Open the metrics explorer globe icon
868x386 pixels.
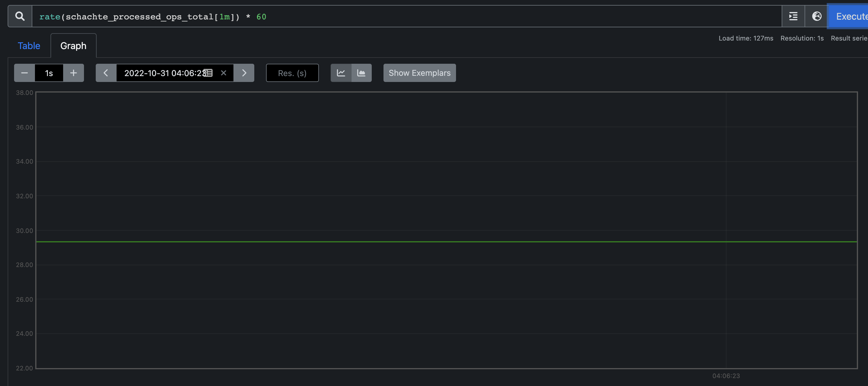[816, 16]
